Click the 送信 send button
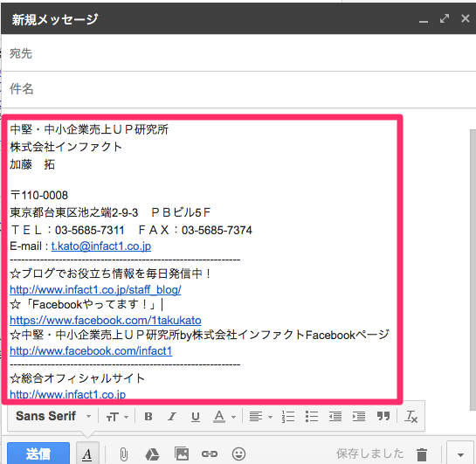The width and height of the screenshot is (476, 464). (x=38, y=454)
